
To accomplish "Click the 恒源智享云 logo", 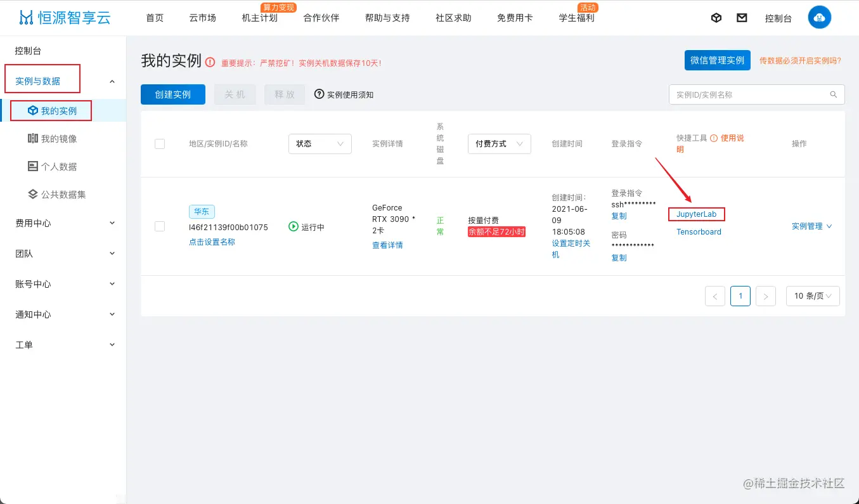I will pyautogui.click(x=65, y=18).
